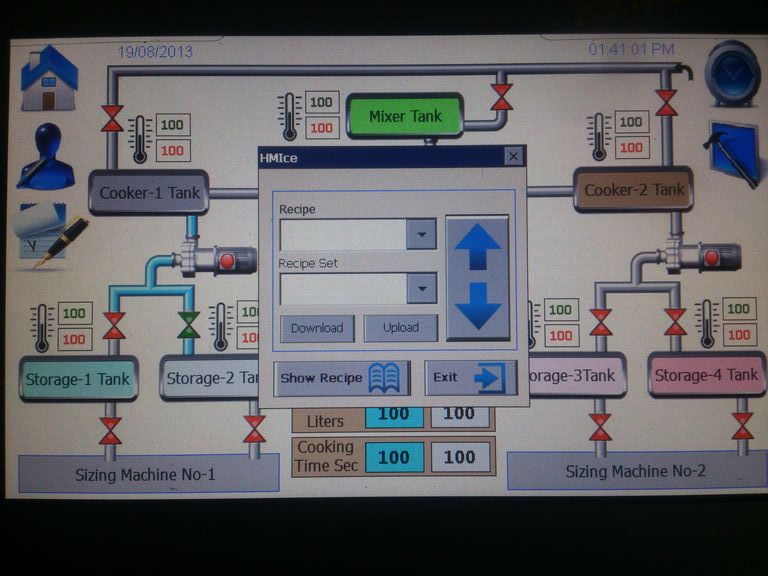
Task: Open Show Recipe book button
Action: point(342,378)
